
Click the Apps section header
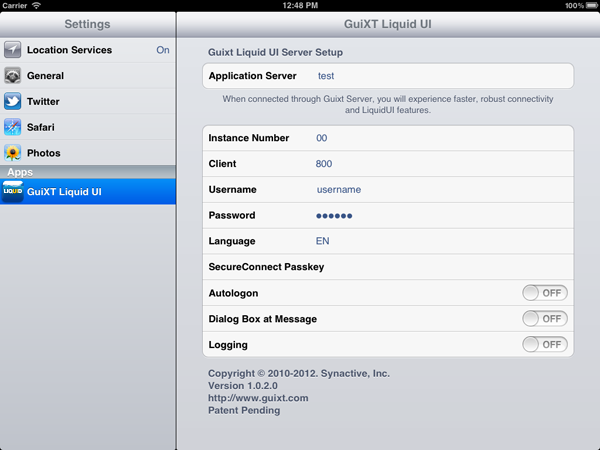click(x=88, y=172)
